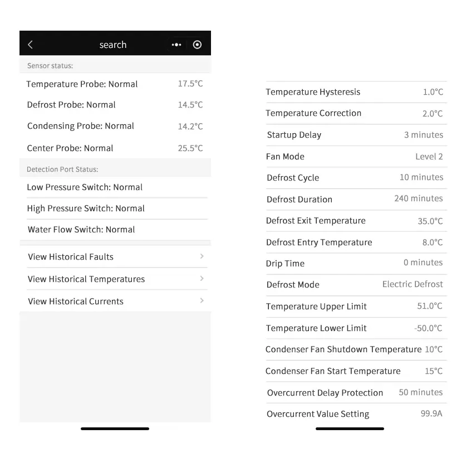The image size is (476, 453).
Task: Tap the Defrost Cycle setting
Action: pyautogui.click(x=355, y=178)
